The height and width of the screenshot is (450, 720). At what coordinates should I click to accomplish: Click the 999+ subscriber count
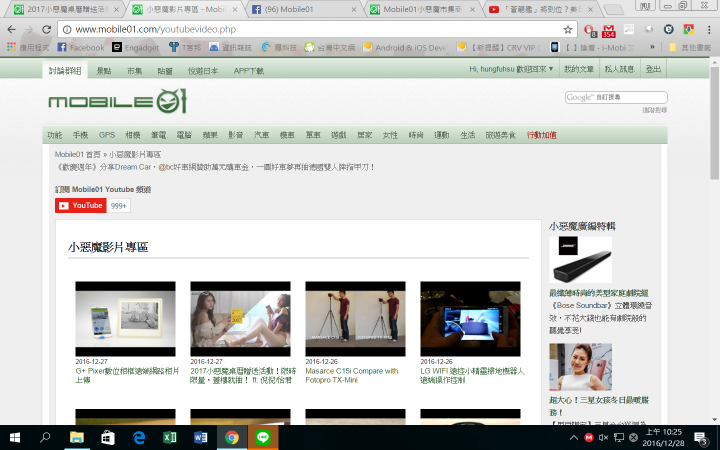click(118, 206)
